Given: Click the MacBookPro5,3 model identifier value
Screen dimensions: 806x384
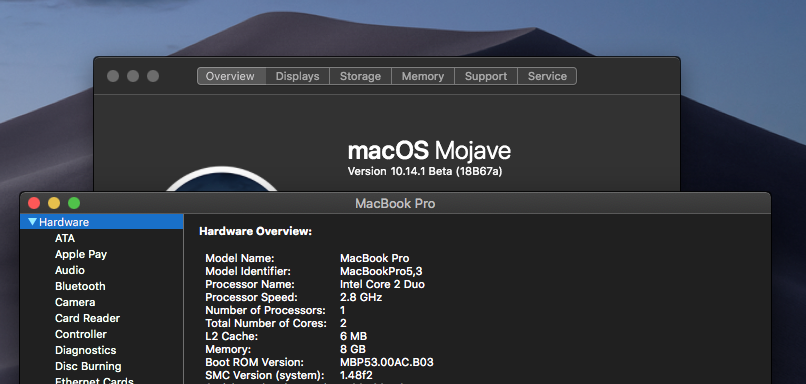Looking at the screenshot, I should (381, 271).
